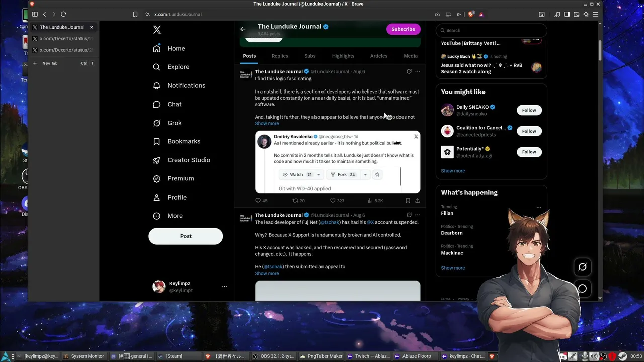The width and height of the screenshot is (644, 362).
Task: Open more options on the logic post
Action: pos(418,71)
